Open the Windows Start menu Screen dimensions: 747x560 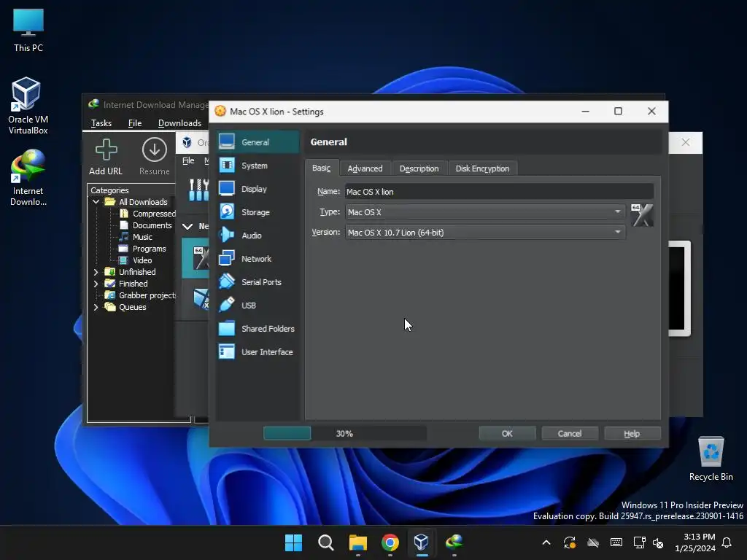tap(293, 542)
